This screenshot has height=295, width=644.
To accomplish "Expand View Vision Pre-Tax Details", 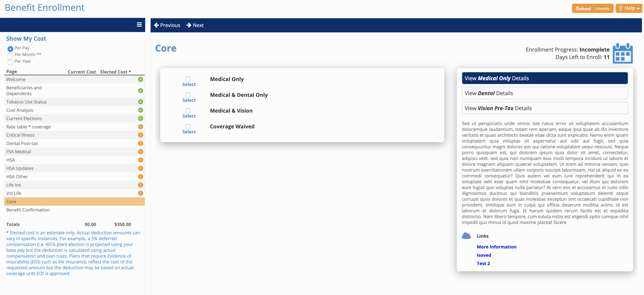I will [545, 108].
